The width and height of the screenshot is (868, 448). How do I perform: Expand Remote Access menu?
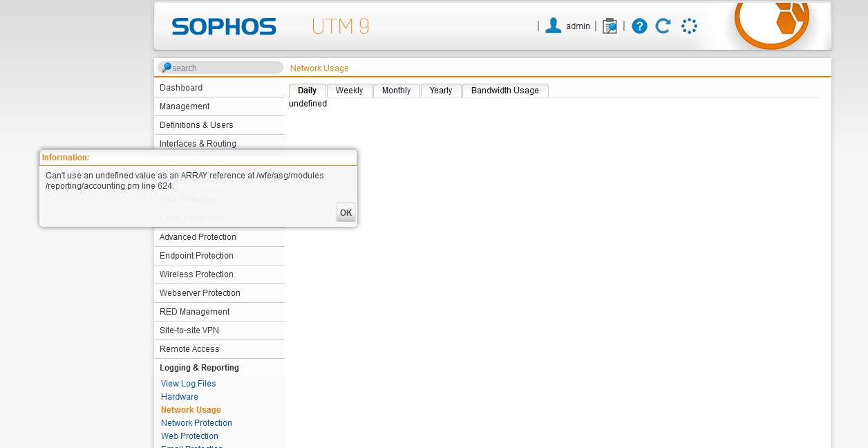[x=219, y=349]
